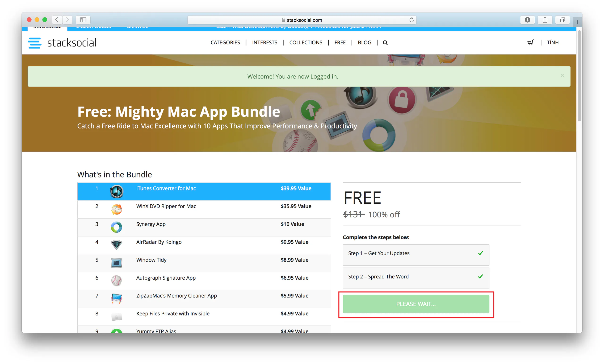604x364 pixels.
Task: Click the iTunes Converter app icon
Action: (117, 191)
